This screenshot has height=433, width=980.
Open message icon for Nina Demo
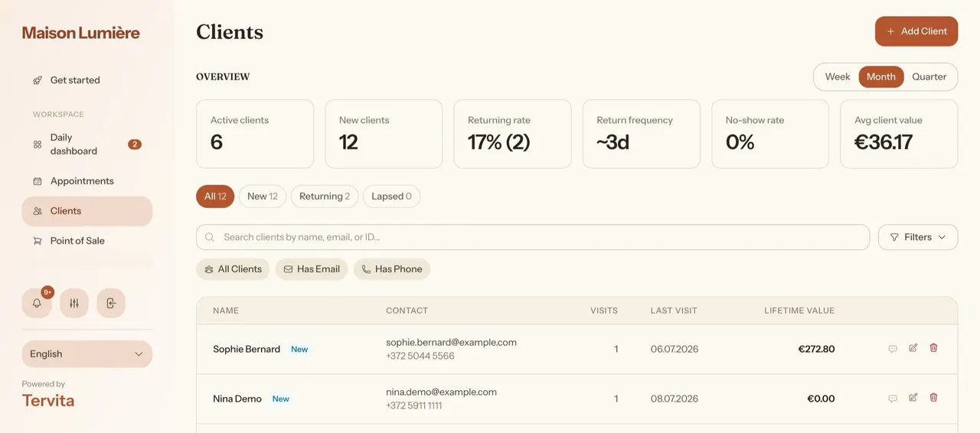(892, 399)
